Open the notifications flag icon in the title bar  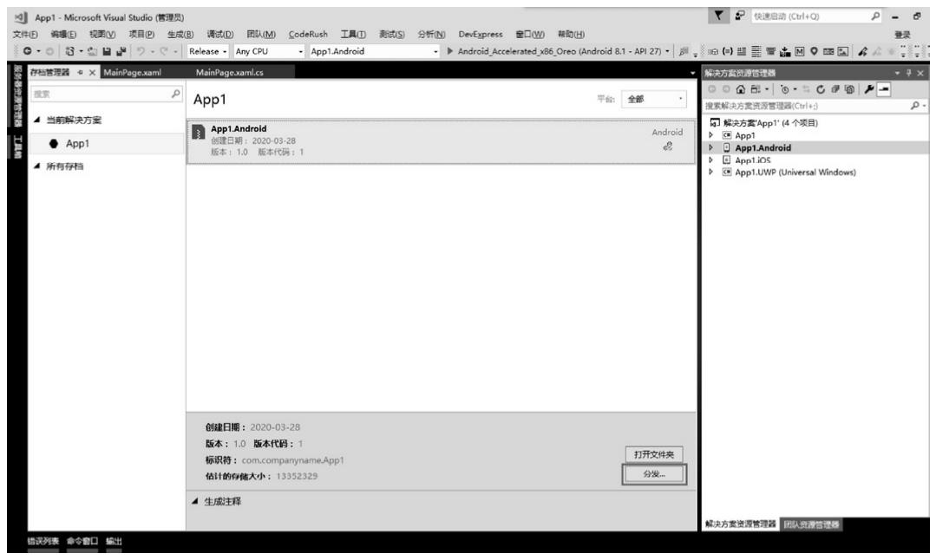coord(719,16)
